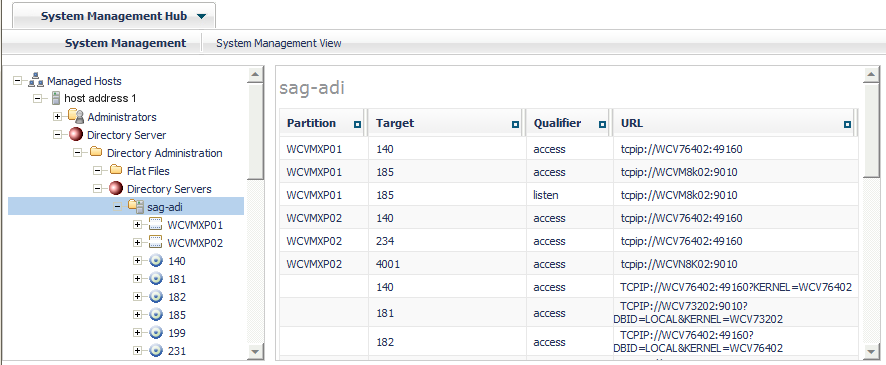Expand the WCVMXP02 tree node
886x365 pixels.
pyautogui.click(x=137, y=243)
